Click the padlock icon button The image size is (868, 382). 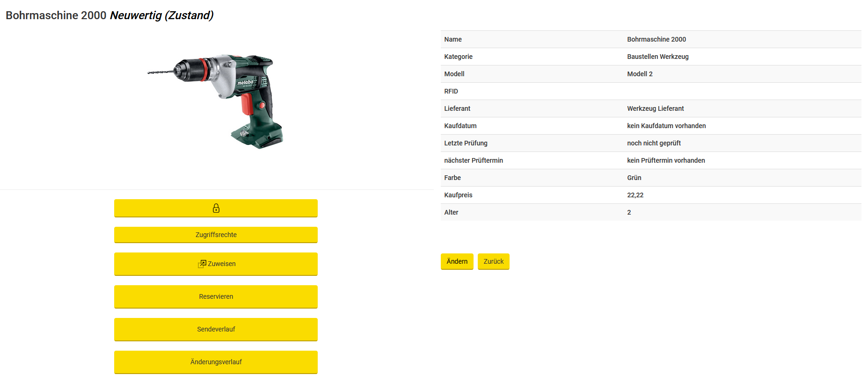[216, 208]
